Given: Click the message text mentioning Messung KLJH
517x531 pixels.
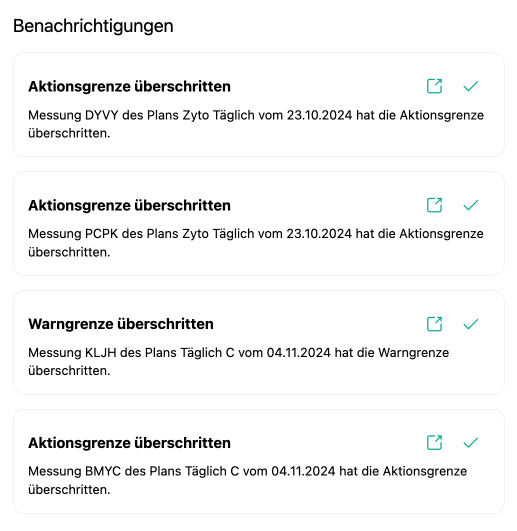Looking at the screenshot, I should (239, 362).
